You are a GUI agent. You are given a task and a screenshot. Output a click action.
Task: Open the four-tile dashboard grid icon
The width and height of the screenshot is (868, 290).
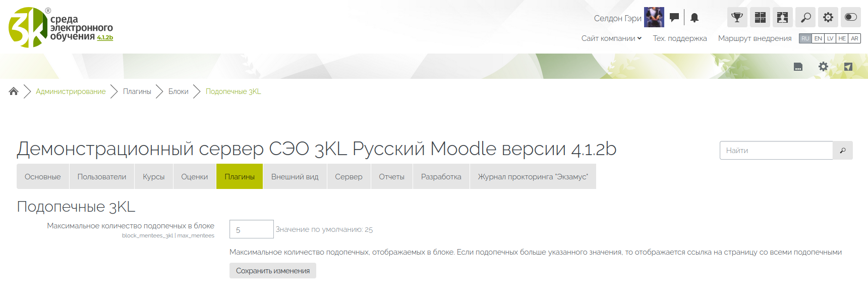[x=760, y=18]
